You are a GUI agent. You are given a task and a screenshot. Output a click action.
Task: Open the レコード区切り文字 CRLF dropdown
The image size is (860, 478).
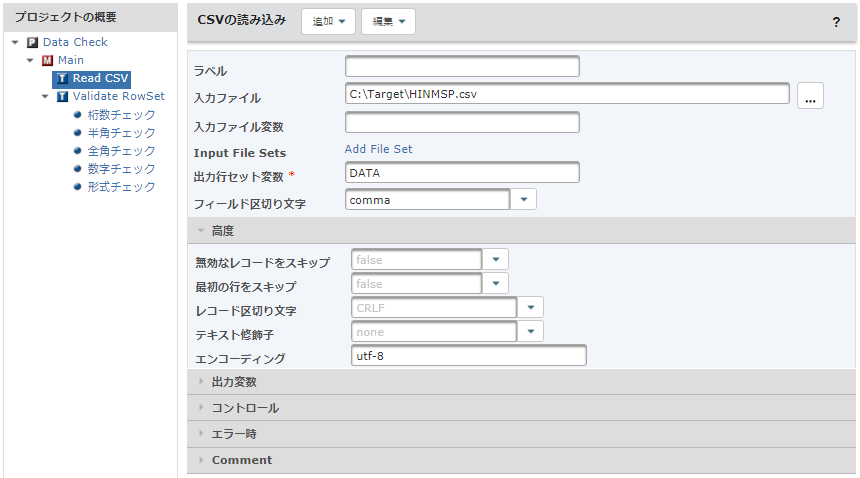tap(530, 308)
